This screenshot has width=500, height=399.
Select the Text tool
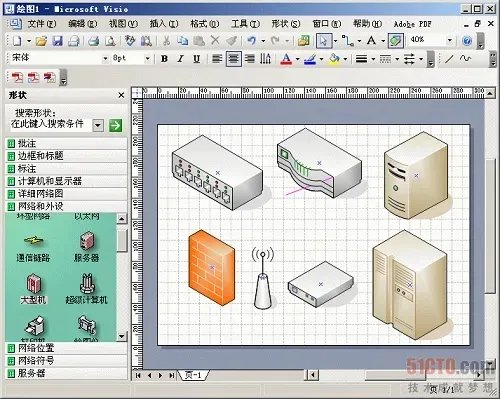coord(371,41)
